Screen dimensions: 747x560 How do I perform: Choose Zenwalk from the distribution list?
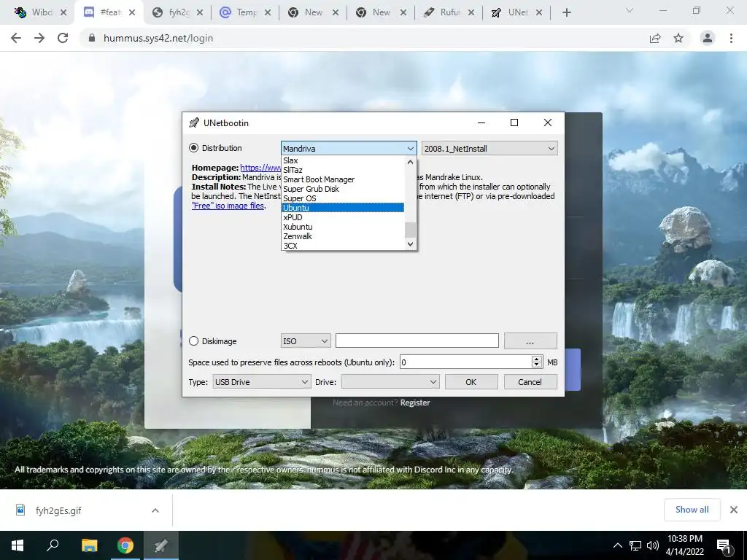pos(343,236)
